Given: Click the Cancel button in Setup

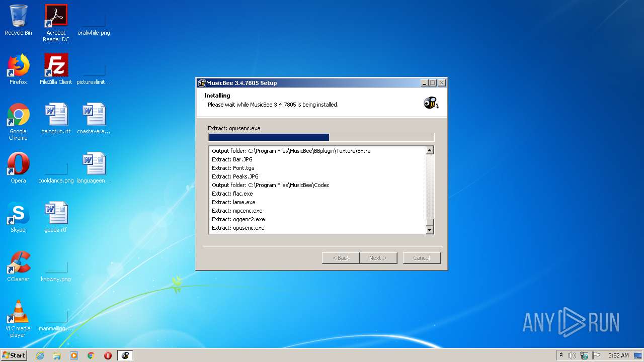Looking at the screenshot, I should 422,258.
